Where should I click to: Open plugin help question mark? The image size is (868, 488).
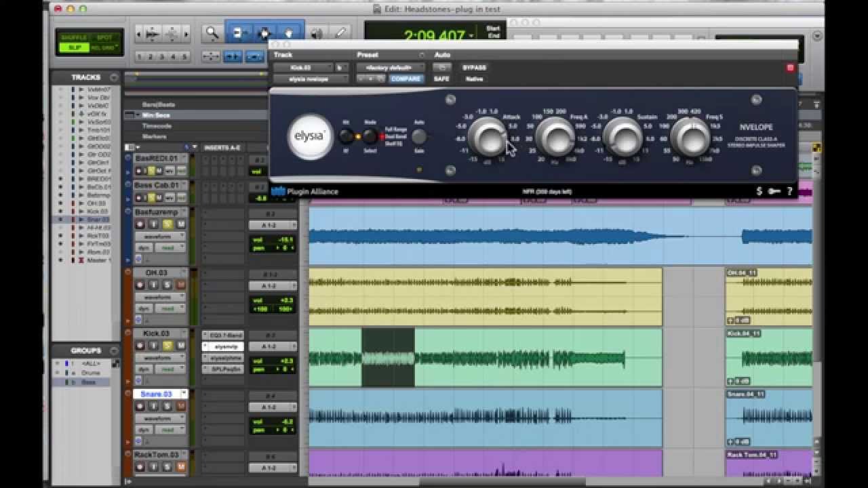790,192
